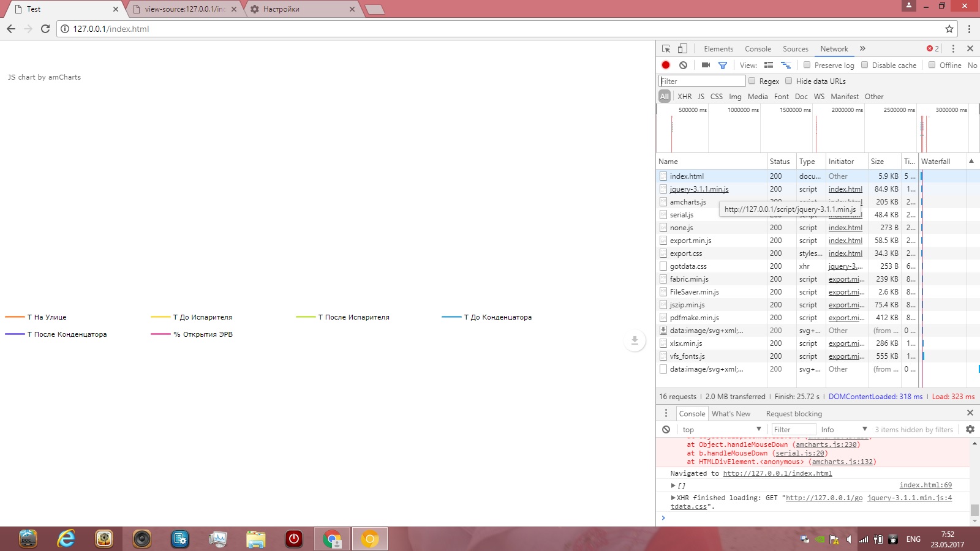Open the index.html:69 source link in the console
This screenshot has width=980, height=551.
(x=925, y=485)
